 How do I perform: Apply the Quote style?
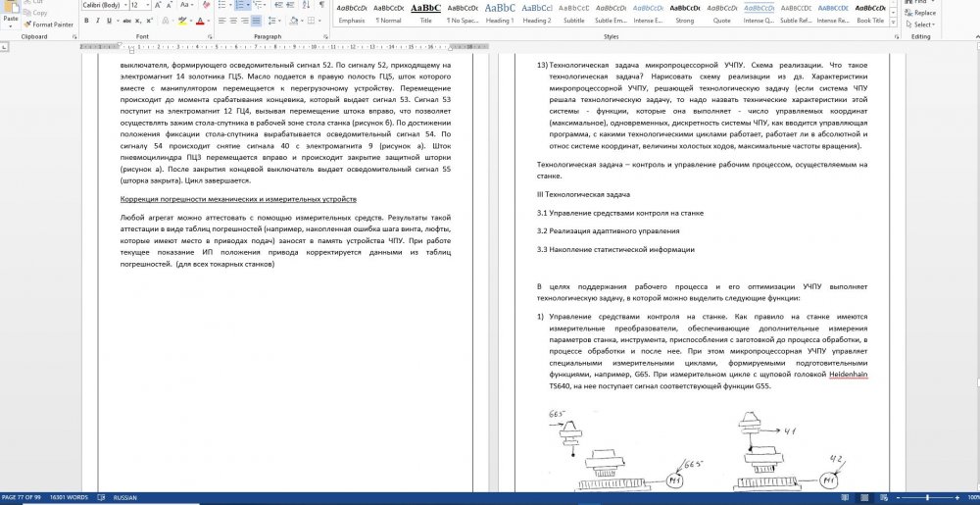coord(722,14)
